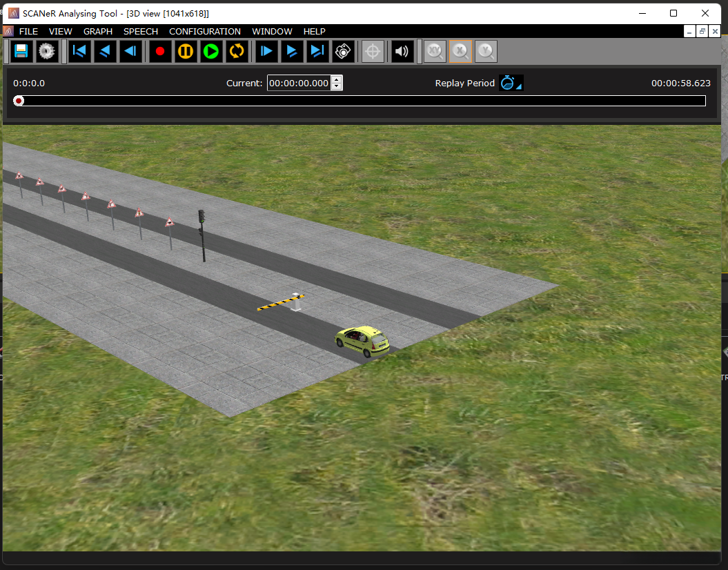This screenshot has height=570, width=728.
Task: Pause the replay with the orange button
Action: [186, 51]
